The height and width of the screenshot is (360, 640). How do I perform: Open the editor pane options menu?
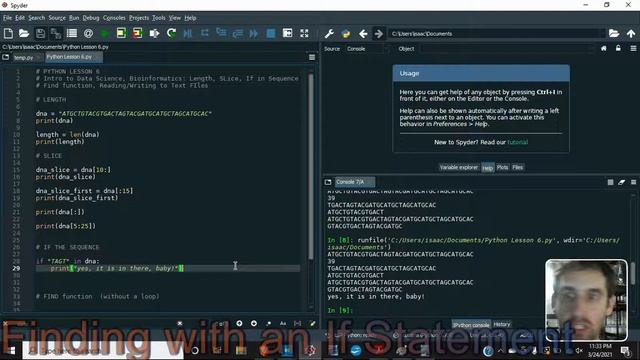(312, 58)
